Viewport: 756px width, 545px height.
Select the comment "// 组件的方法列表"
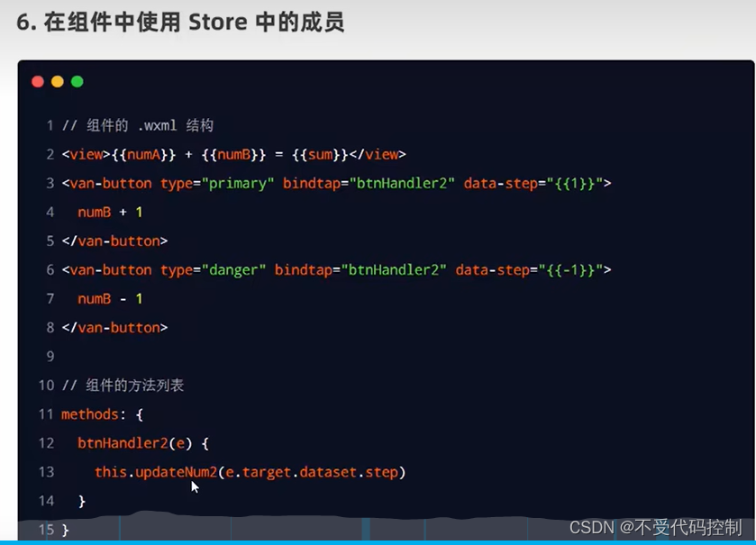coord(123,386)
